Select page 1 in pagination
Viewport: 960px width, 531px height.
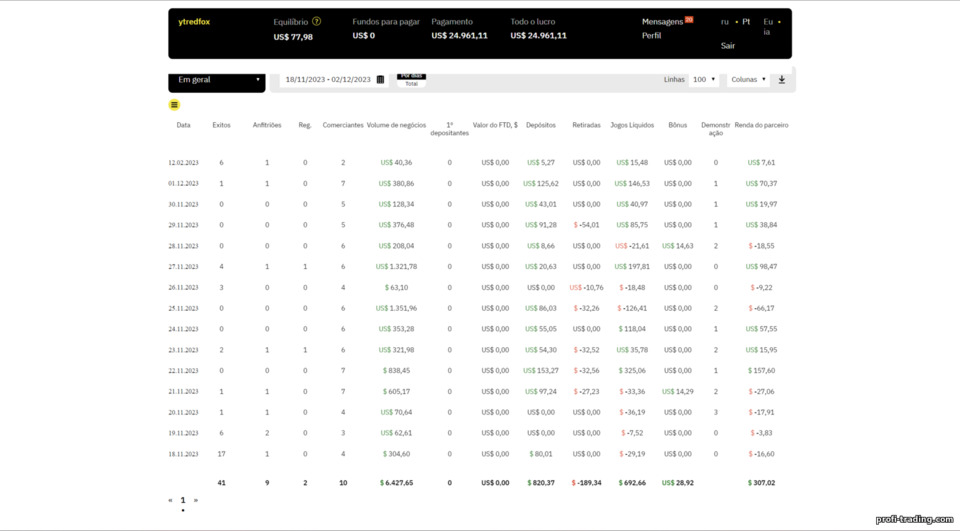182,500
